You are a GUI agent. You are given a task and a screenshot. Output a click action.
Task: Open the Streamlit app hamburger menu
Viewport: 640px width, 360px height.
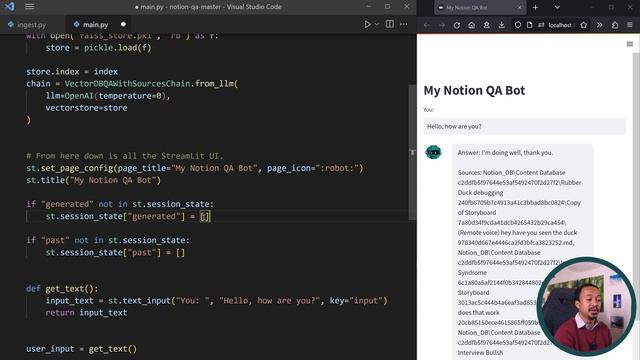(x=630, y=44)
